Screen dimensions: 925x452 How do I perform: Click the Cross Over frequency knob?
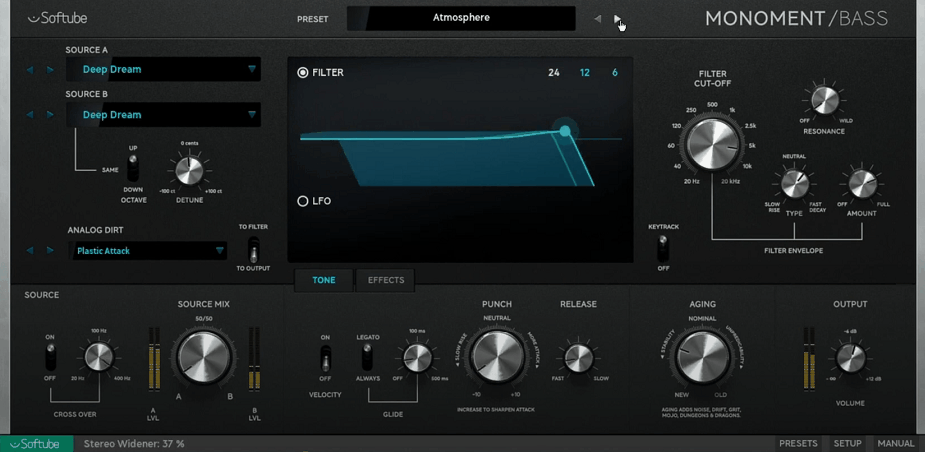99,357
